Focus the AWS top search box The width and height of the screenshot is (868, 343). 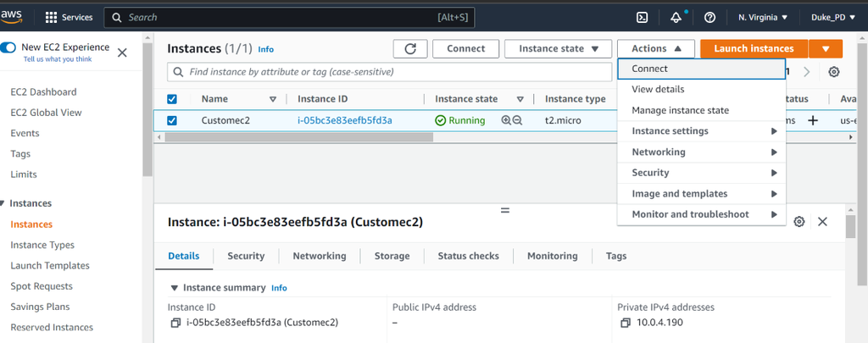(x=290, y=17)
